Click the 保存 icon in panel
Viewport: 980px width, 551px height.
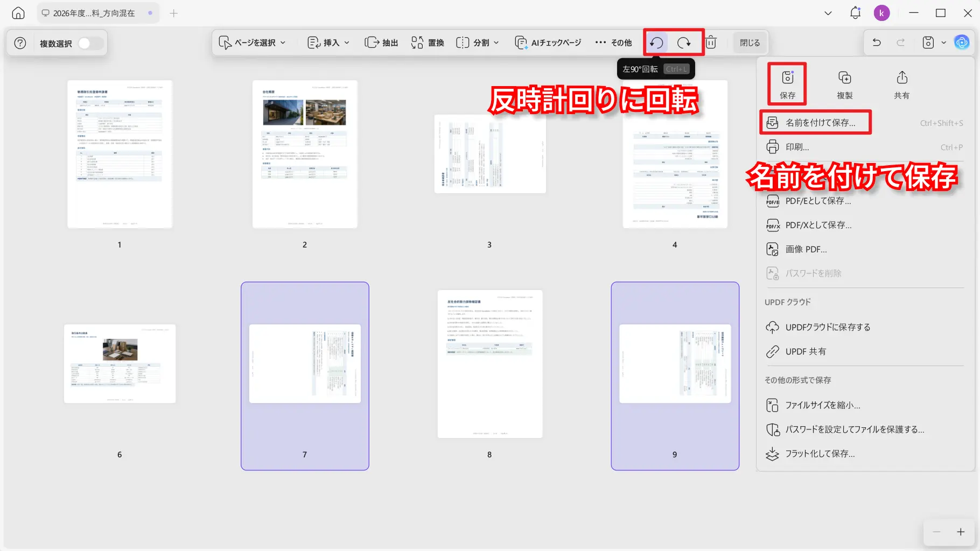(787, 84)
